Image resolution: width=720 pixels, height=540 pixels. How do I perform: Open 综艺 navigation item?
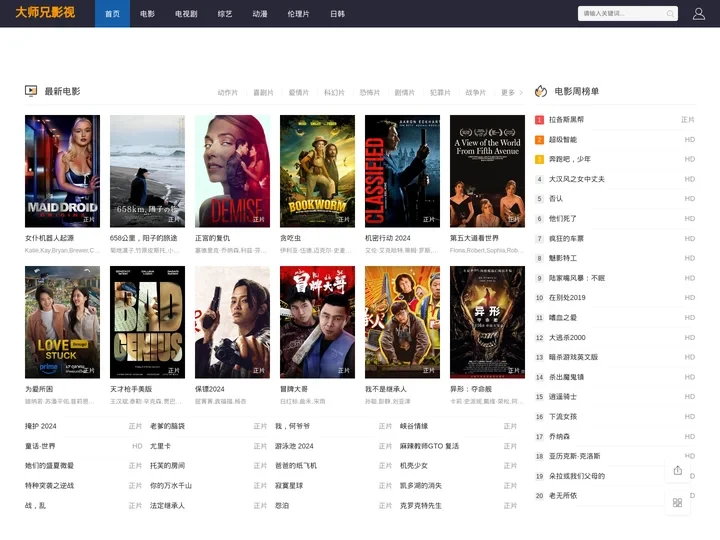click(x=225, y=14)
